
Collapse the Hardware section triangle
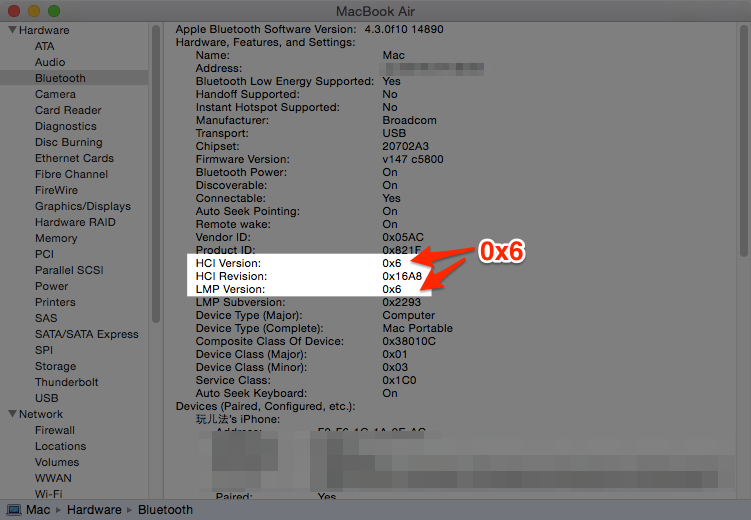click(x=12, y=30)
